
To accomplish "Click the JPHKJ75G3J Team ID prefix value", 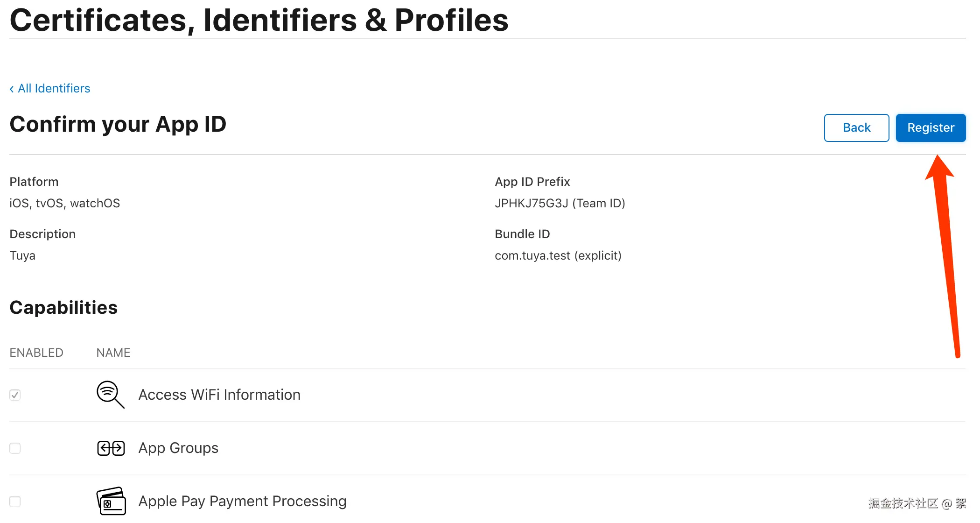I will 560,203.
